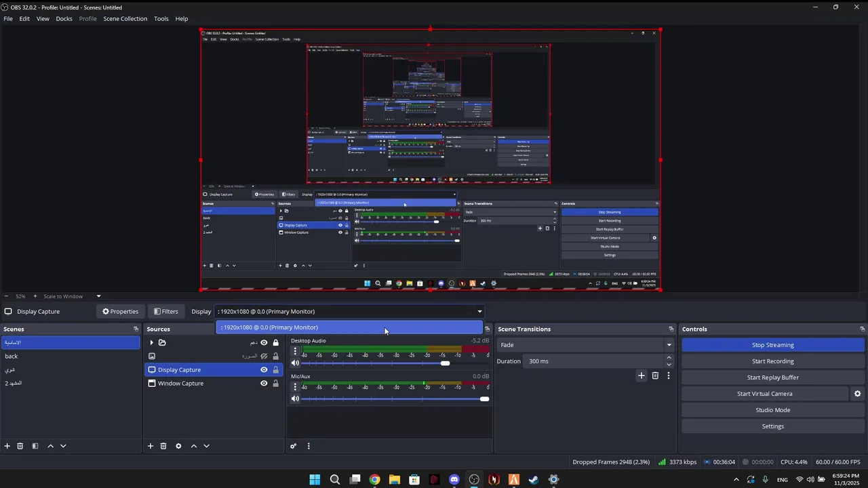Toggle visibility of Display Capture source
The width and height of the screenshot is (868, 488).
pos(264,370)
